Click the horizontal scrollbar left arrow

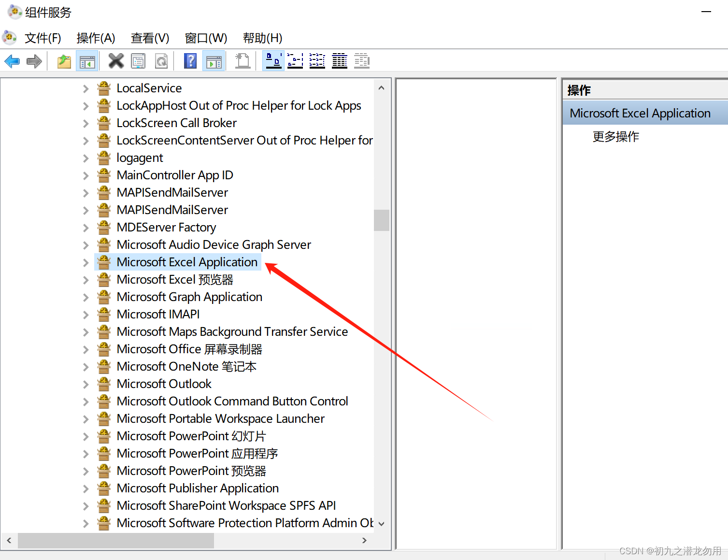coord(9,540)
